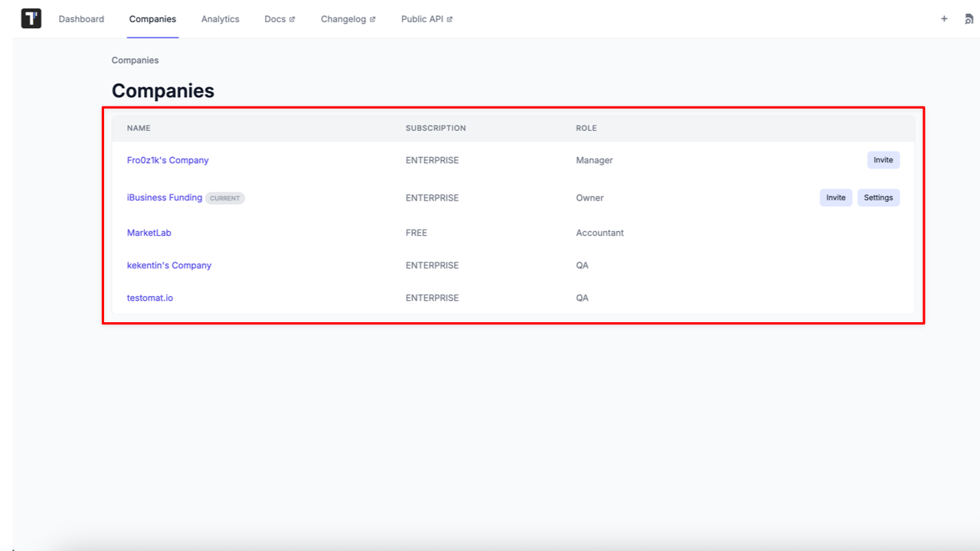Open the Changelog menu item
Image resolution: width=980 pixels, height=551 pixels.
tap(345, 19)
